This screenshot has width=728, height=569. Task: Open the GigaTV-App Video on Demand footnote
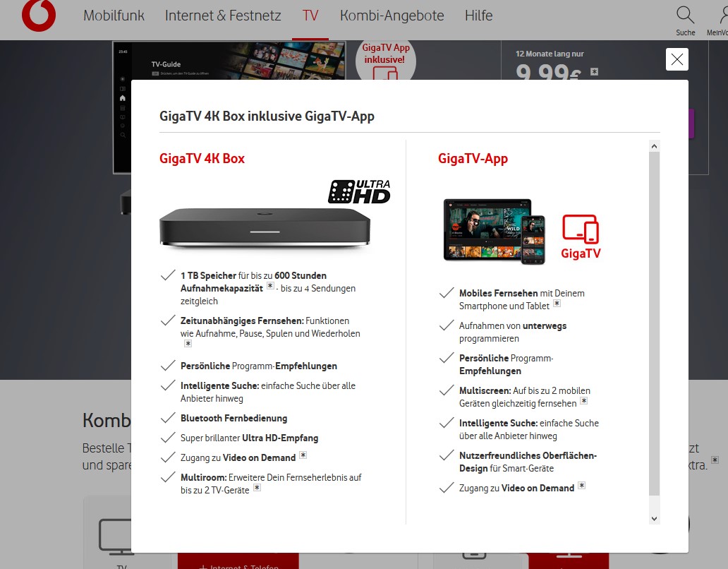(581, 486)
